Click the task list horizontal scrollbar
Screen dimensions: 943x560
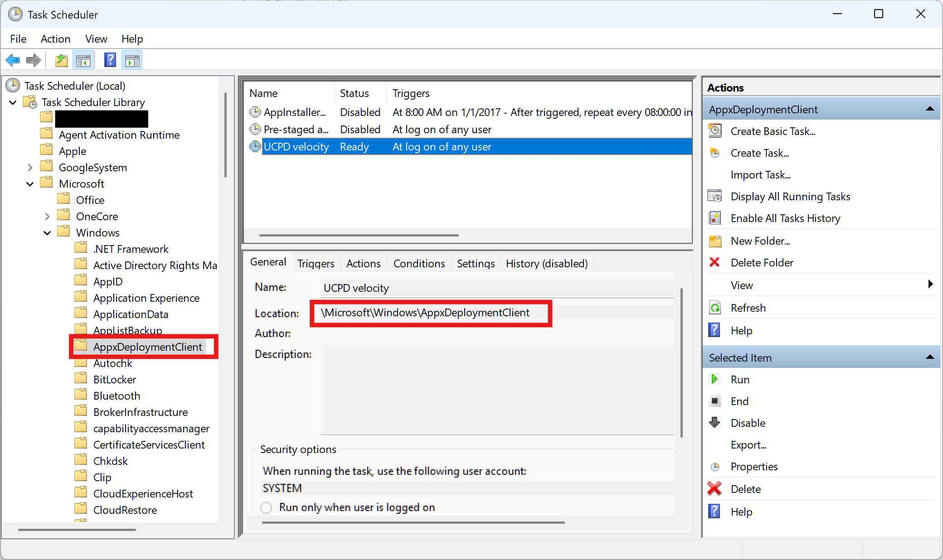pos(359,235)
